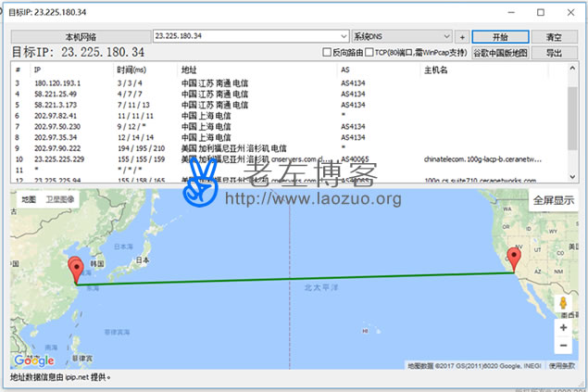Click the 全屏显示 fullscreen map button
588x392 pixels.
(x=553, y=200)
